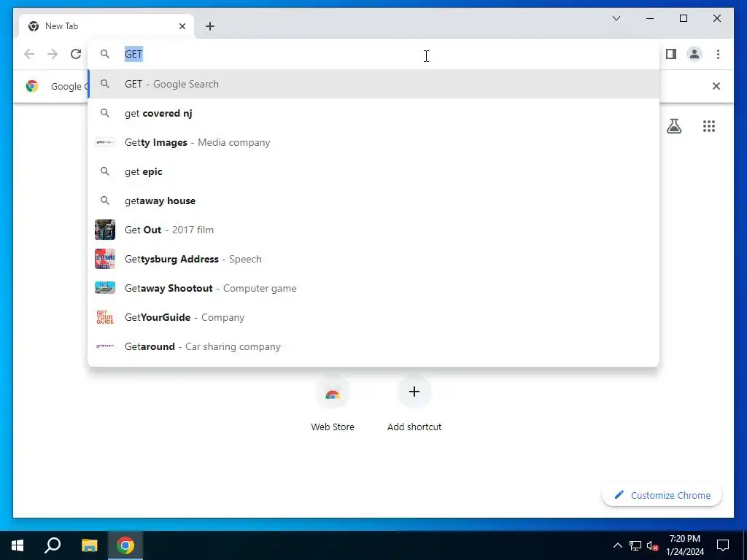
Task: Choose the 'get covered nj' suggestion
Action: (x=374, y=113)
